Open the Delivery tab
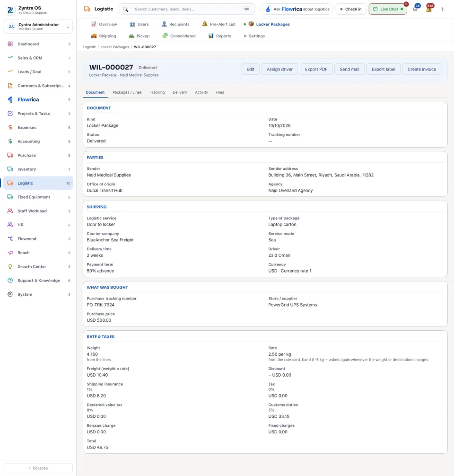 (x=180, y=92)
